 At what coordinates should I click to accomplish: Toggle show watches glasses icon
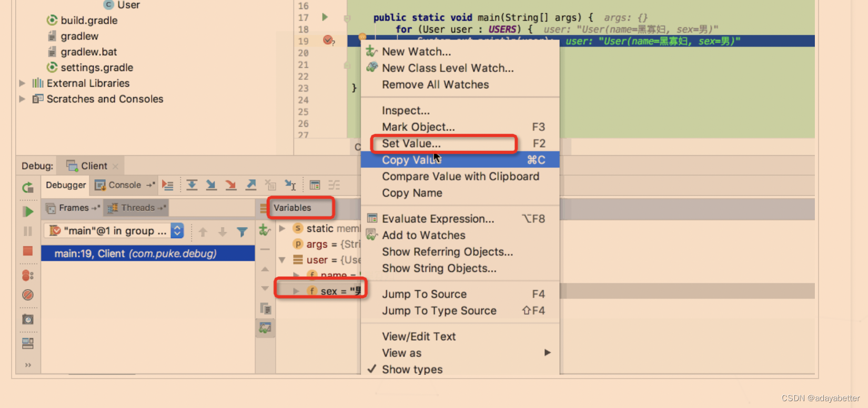[265, 328]
